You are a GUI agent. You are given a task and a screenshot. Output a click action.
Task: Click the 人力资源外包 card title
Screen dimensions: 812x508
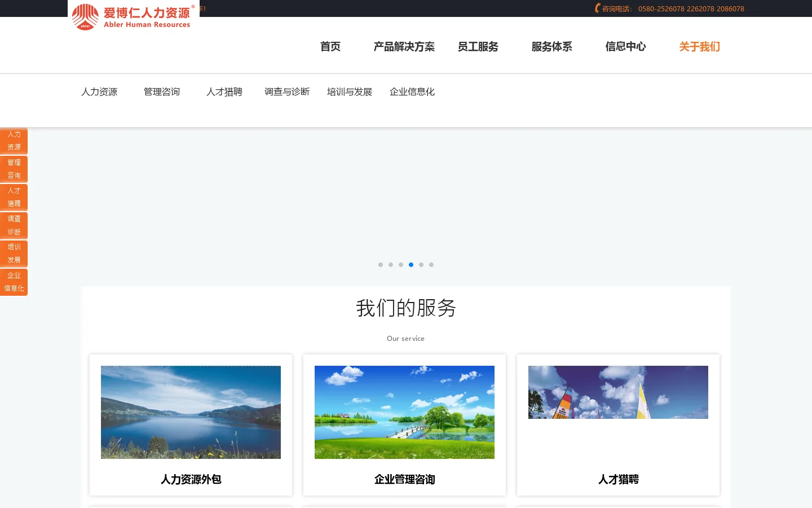click(191, 480)
